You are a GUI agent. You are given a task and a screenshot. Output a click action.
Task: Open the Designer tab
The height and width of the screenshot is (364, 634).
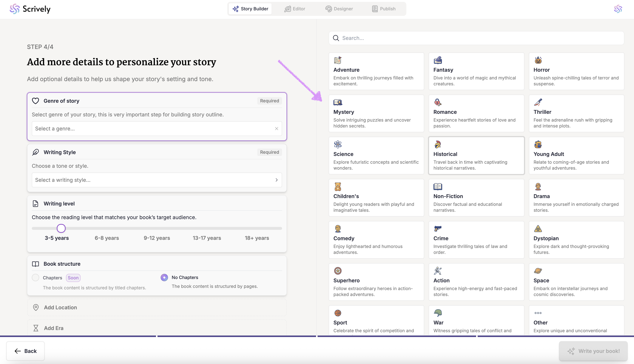click(339, 9)
